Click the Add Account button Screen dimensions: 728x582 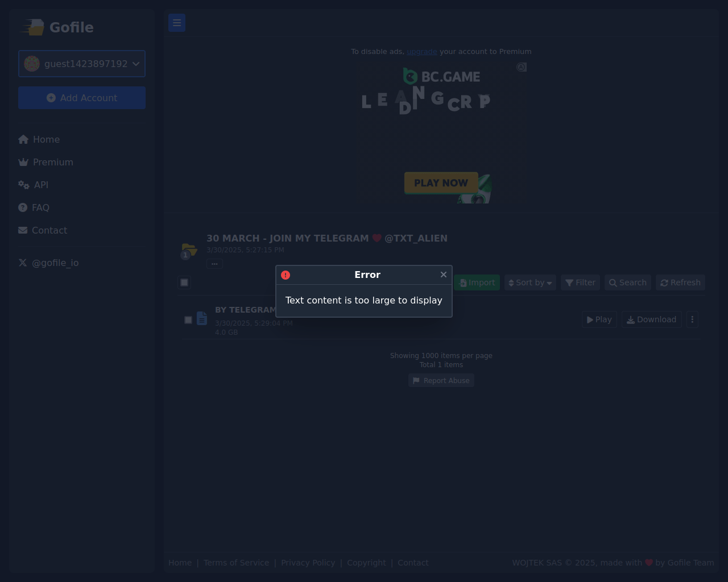coord(82,98)
